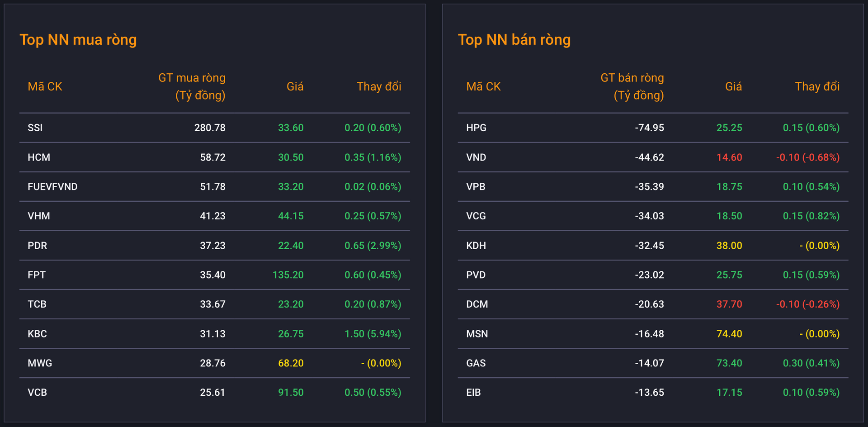Click the 'Top NN bán ròng' title
Viewport: 868px width, 427px height.
(514, 40)
